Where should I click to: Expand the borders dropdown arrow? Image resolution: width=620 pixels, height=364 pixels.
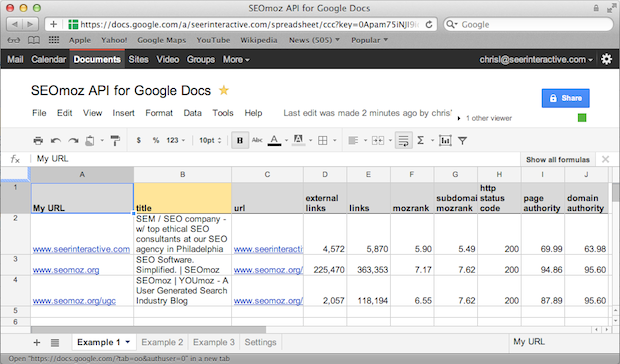click(x=335, y=140)
